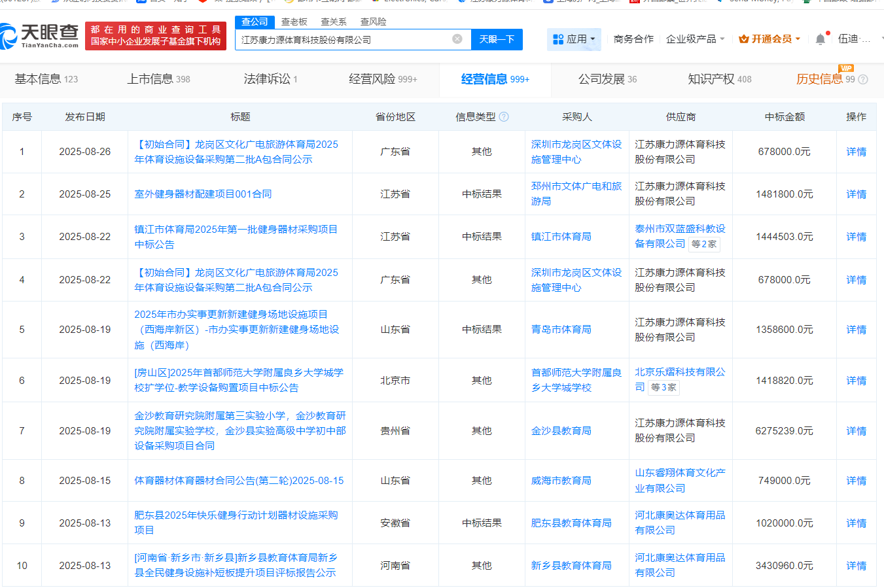884x588 pixels.
Task: Click the TianYanCha logo icon
Action: pyautogui.click(x=9, y=36)
